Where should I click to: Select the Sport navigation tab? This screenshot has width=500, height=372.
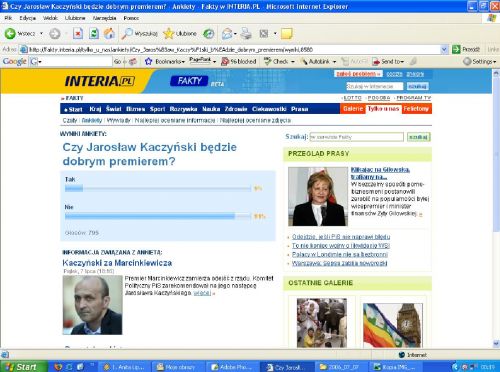pos(157,109)
